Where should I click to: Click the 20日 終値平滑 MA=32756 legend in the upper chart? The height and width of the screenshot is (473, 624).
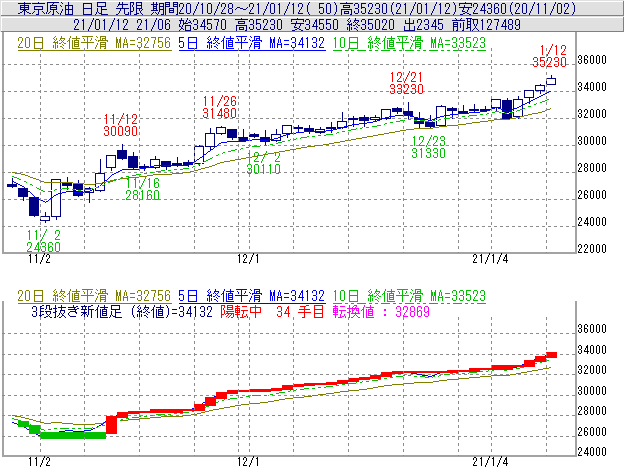pos(94,43)
